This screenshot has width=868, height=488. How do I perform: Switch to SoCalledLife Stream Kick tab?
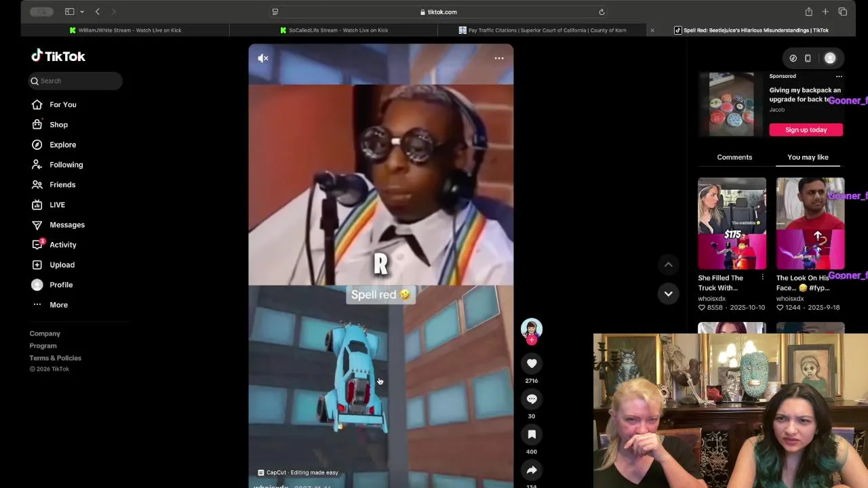pyautogui.click(x=334, y=30)
